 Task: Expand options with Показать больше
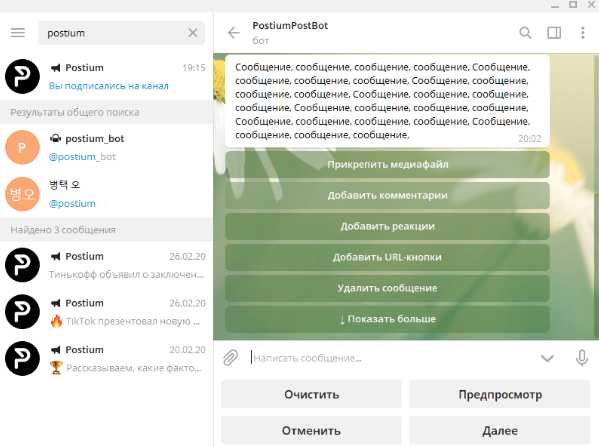click(x=387, y=319)
